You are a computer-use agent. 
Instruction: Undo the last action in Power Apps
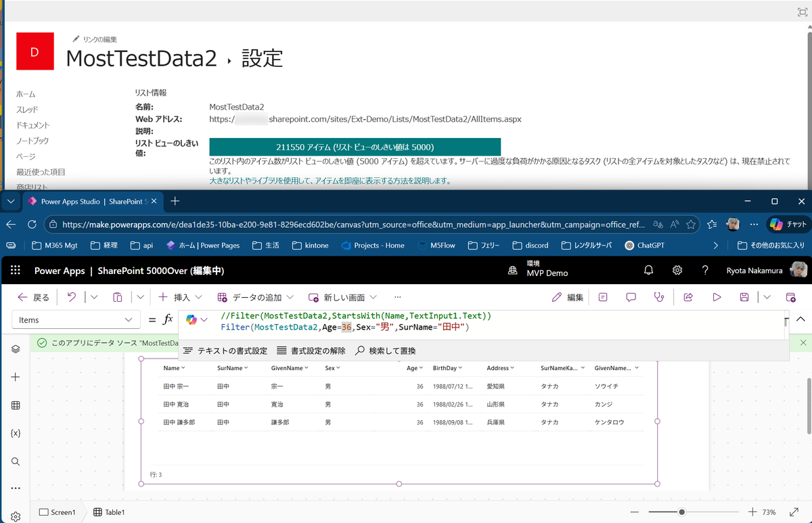[x=72, y=297]
